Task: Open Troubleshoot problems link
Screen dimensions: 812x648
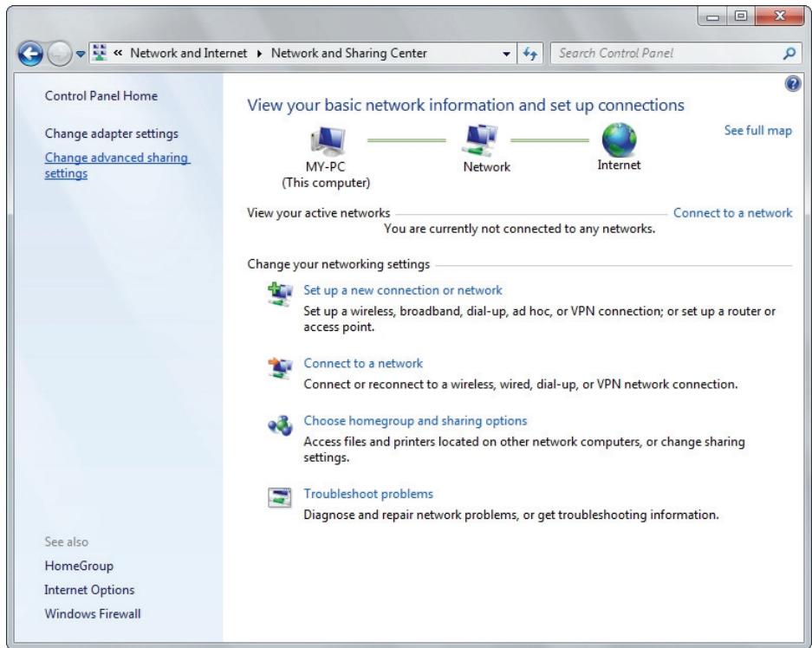Action: [x=367, y=494]
